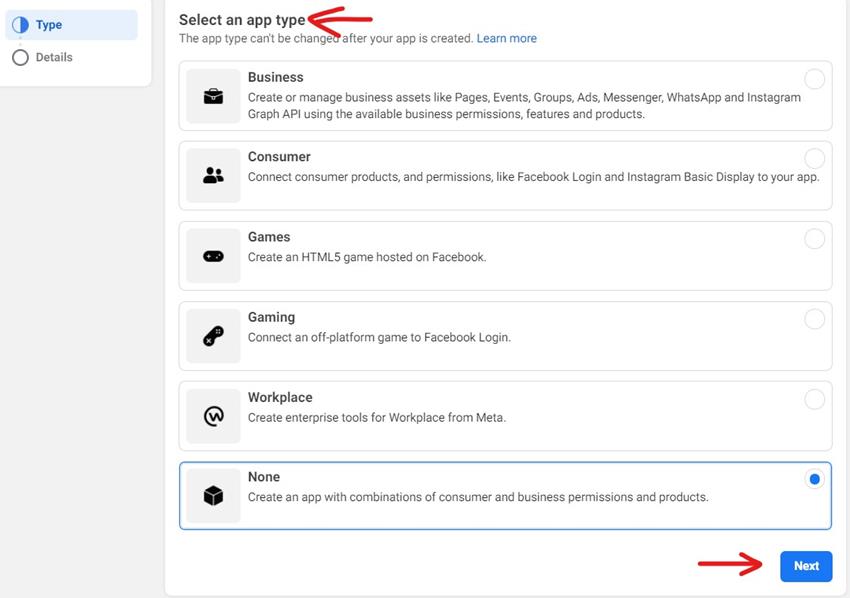Click the Details step circle indicator
850x598 pixels.
(x=20, y=57)
